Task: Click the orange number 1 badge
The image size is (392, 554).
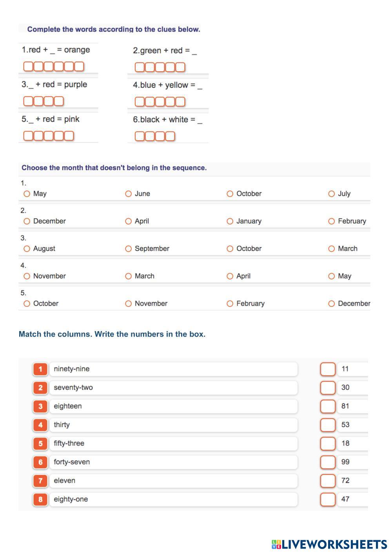Action: click(40, 369)
